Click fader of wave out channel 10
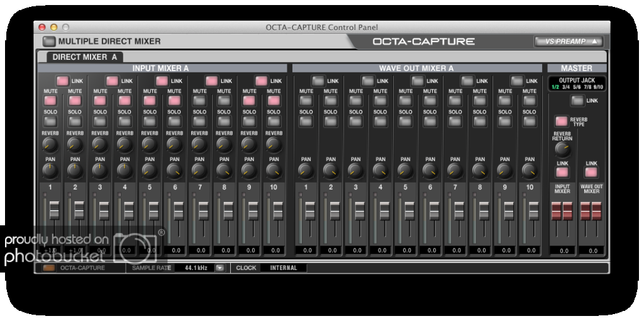 point(533,210)
